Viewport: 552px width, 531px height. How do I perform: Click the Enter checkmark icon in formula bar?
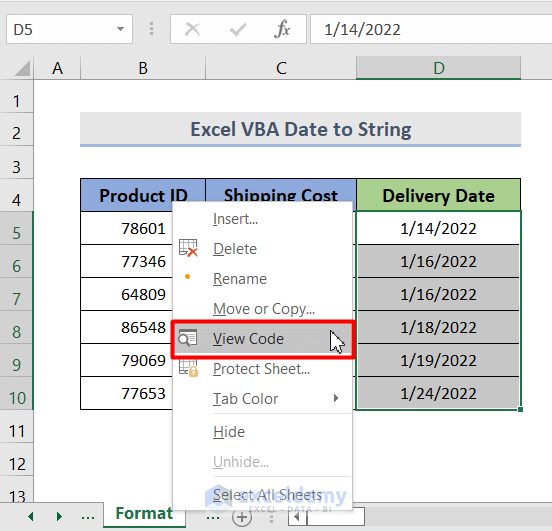pyautogui.click(x=238, y=30)
